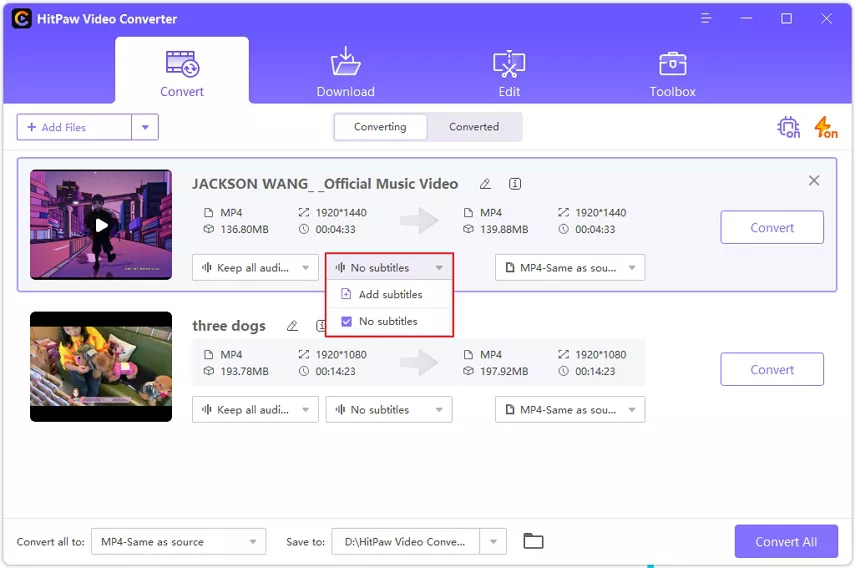Switch to the Edit tab
The width and height of the screenshot is (855, 568).
click(509, 72)
